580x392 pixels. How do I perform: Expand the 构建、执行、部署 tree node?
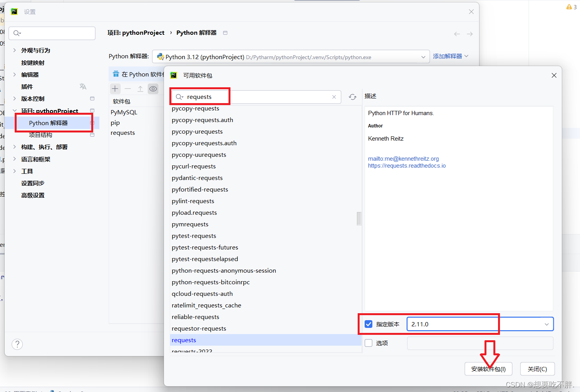pos(15,147)
